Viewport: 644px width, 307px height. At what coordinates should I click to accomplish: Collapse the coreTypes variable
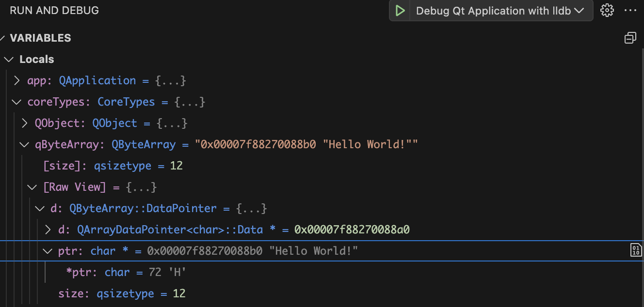click(17, 102)
